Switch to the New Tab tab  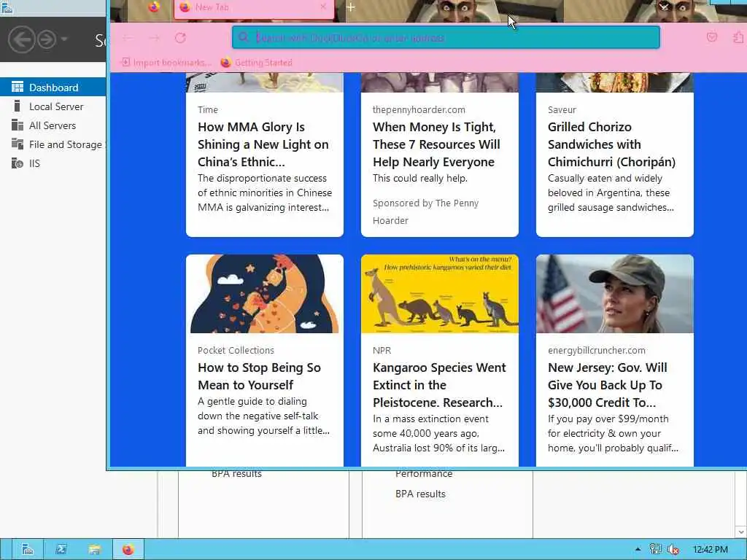coord(253,8)
